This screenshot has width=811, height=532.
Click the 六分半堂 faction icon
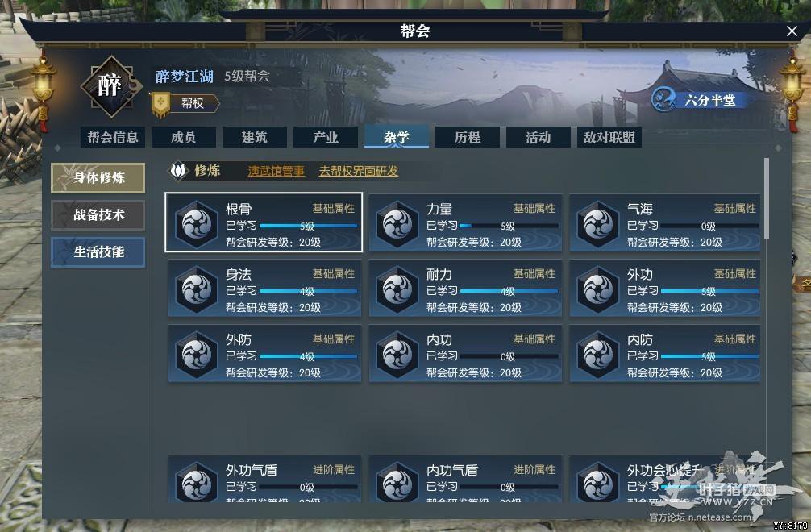pyautogui.click(x=663, y=99)
